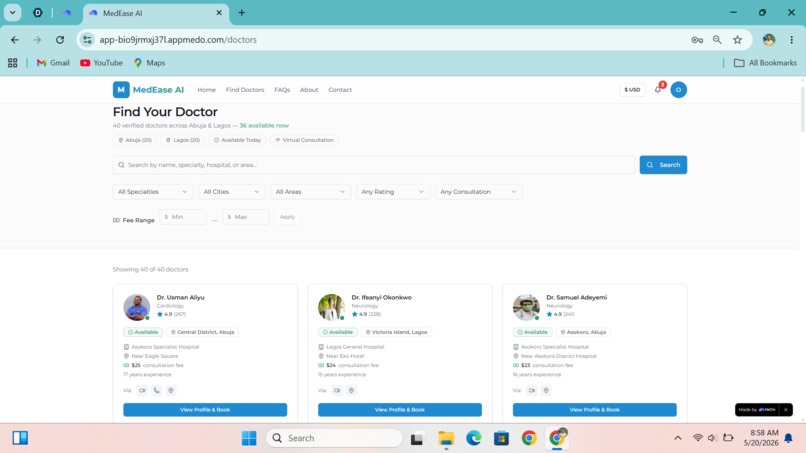Expand the All Specialties dropdown
Screen dimensions: 806x453
tap(153, 192)
